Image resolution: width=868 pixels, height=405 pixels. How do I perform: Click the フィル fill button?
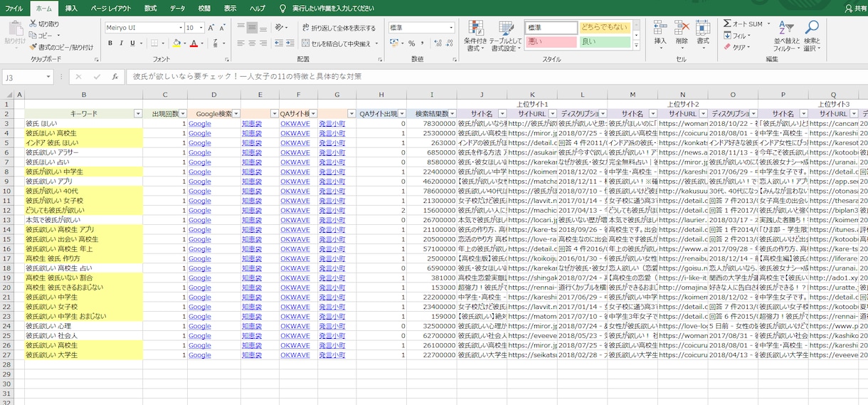[737, 36]
